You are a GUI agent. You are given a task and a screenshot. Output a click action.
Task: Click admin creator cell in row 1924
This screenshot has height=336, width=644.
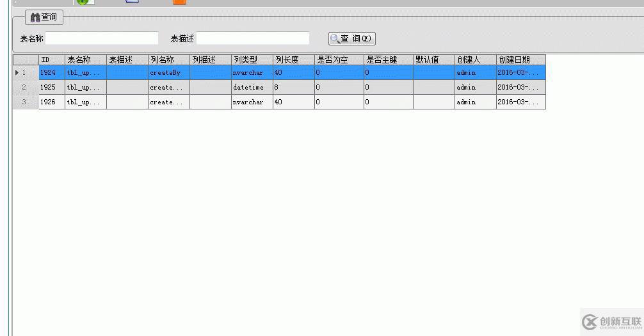coord(476,73)
